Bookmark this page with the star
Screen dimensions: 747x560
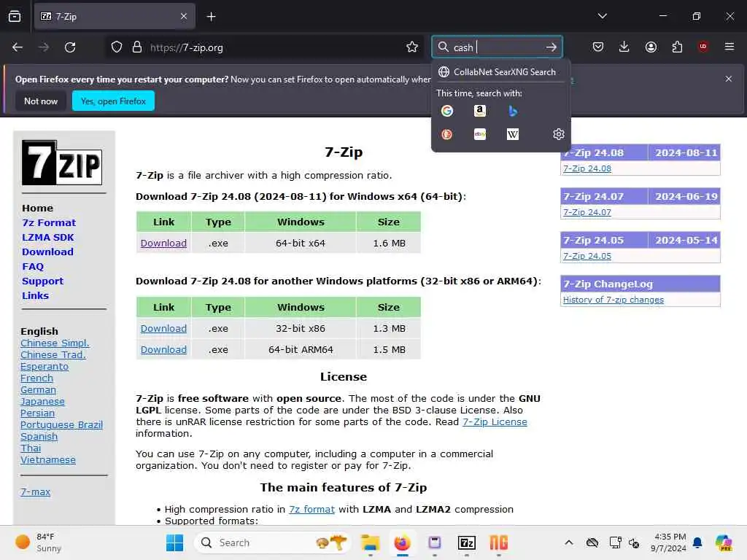412,47
